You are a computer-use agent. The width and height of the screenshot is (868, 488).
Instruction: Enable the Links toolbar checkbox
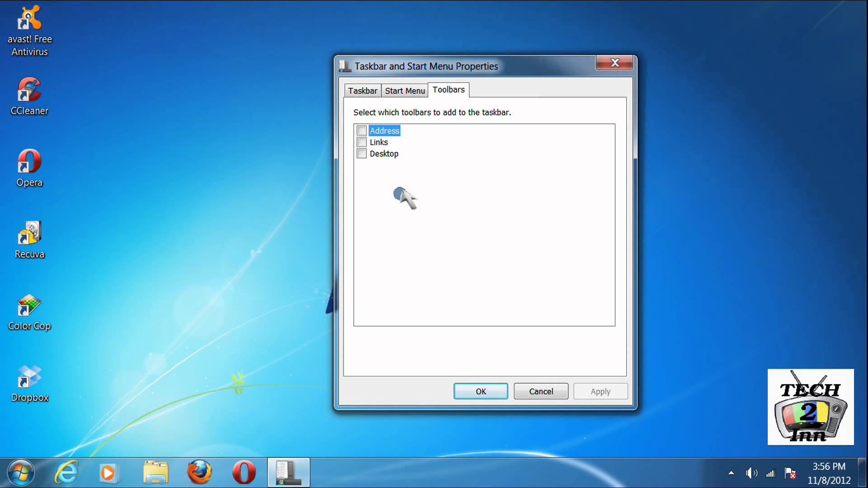point(362,142)
